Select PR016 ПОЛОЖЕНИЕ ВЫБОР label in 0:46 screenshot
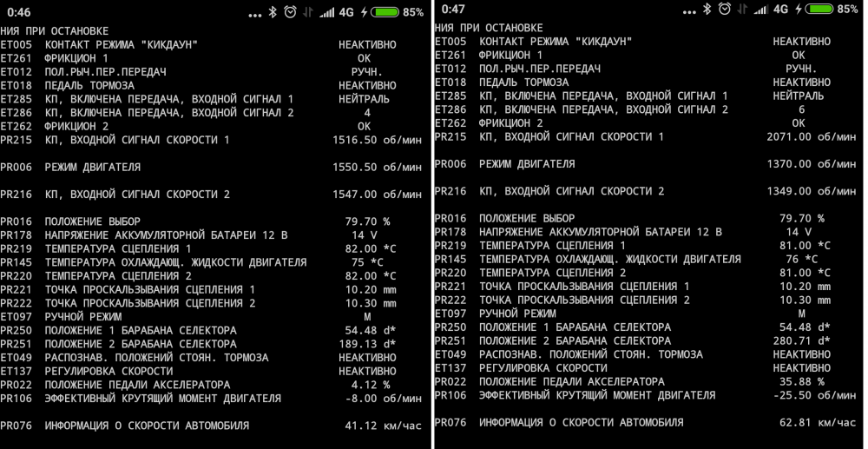 (70, 221)
